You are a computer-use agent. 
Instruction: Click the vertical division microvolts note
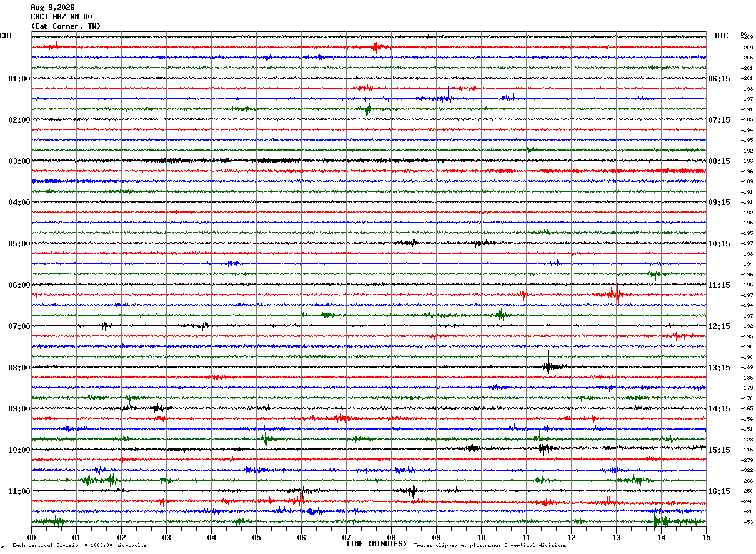pos(79,546)
